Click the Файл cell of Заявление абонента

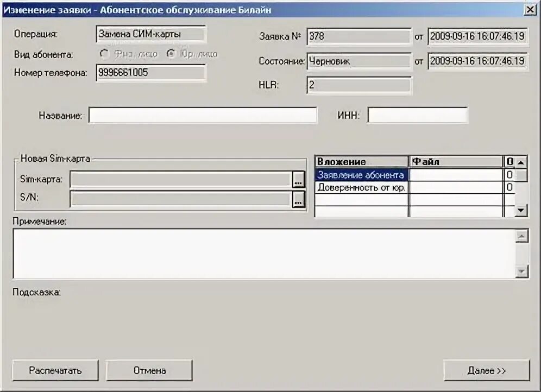pyautogui.click(x=456, y=175)
